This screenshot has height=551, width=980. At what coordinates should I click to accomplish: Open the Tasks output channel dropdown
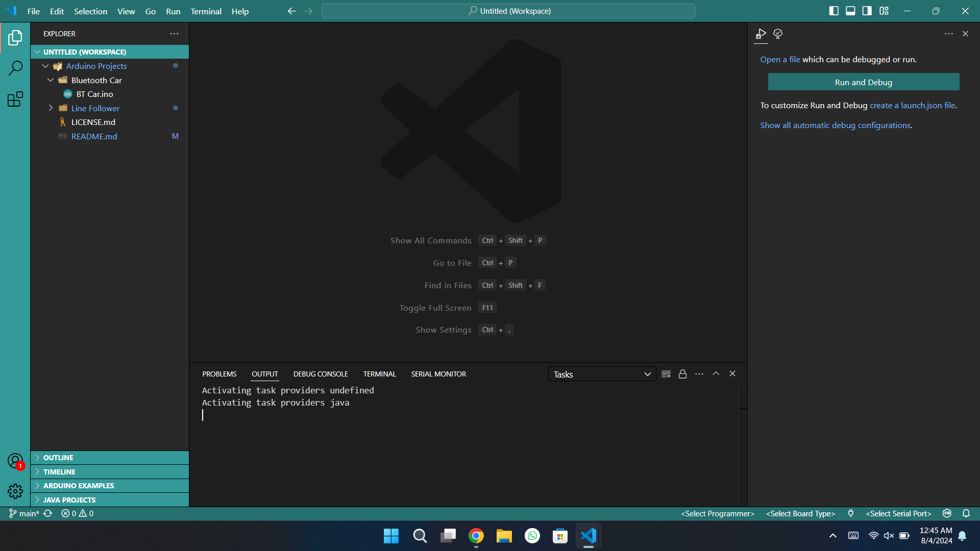(602, 374)
